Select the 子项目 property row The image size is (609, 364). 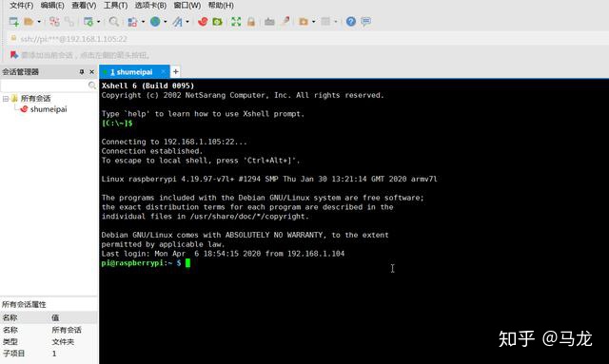click(49, 354)
